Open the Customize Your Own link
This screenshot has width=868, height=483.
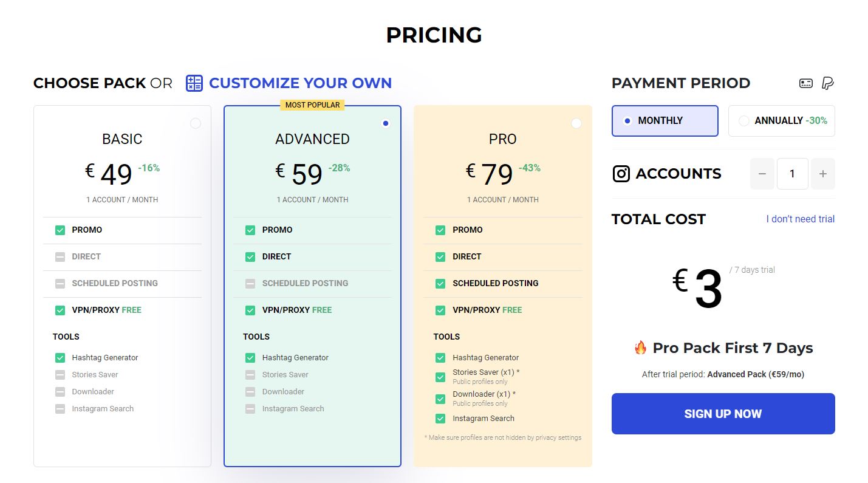pyautogui.click(x=300, y=83)
